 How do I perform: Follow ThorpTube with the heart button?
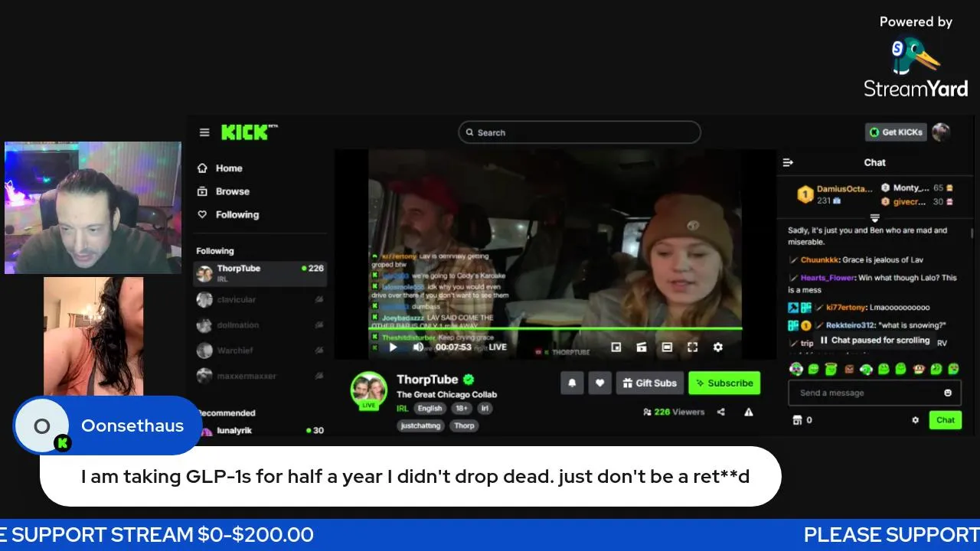pos(599,383)
